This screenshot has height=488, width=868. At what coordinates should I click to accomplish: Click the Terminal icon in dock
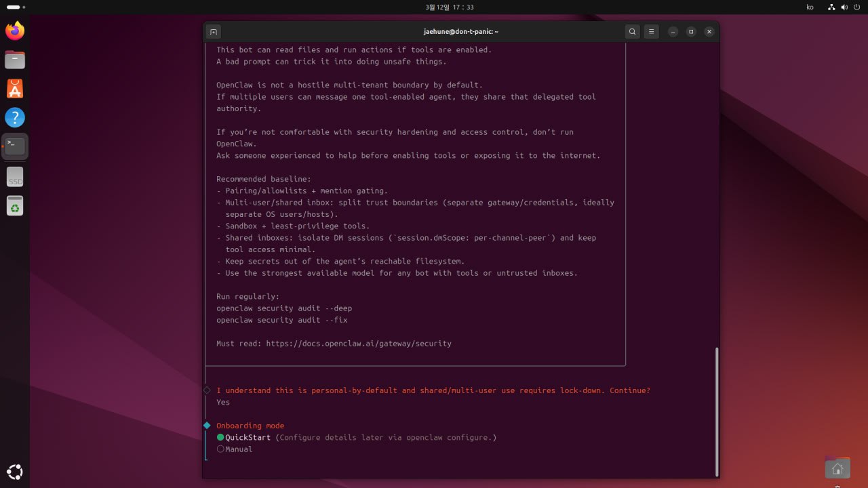15,146
